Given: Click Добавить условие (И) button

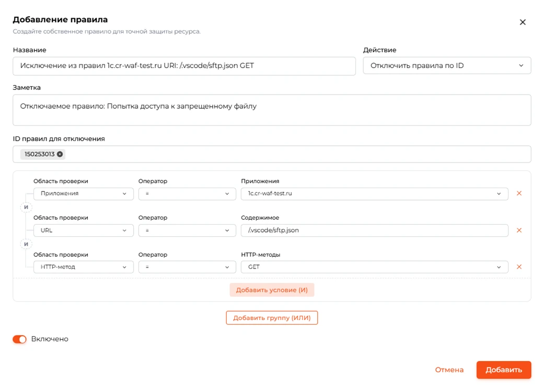Looking at the screenshot, I should tap(272, 290).
